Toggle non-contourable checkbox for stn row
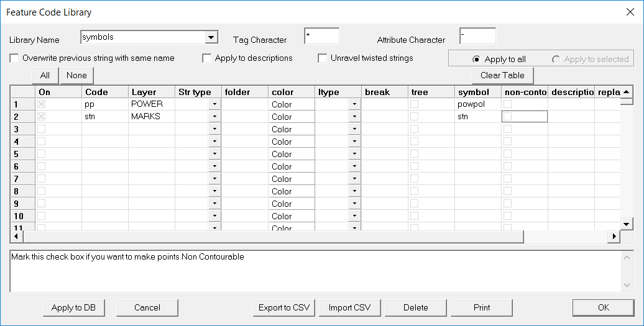 tap(508, 116)
